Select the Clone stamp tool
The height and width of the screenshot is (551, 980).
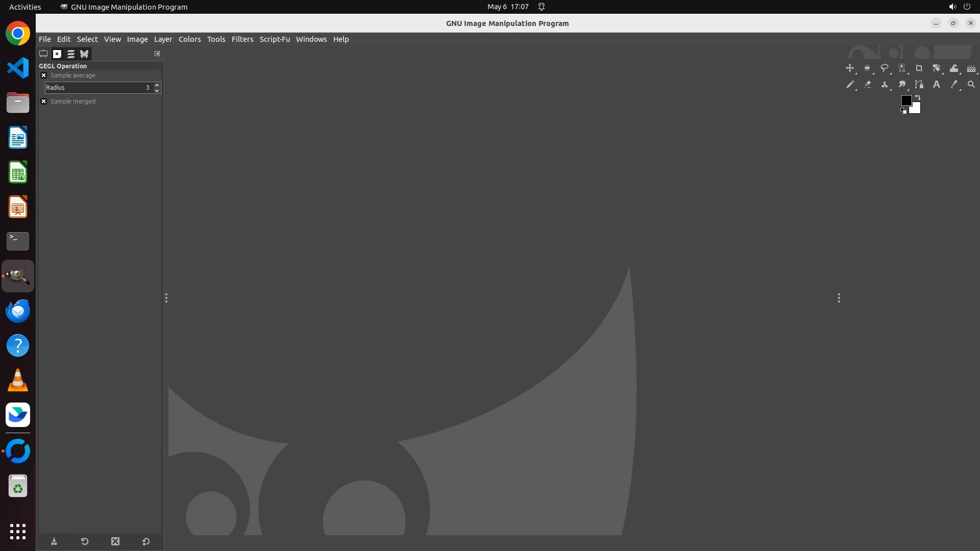[x=884, y=85]
